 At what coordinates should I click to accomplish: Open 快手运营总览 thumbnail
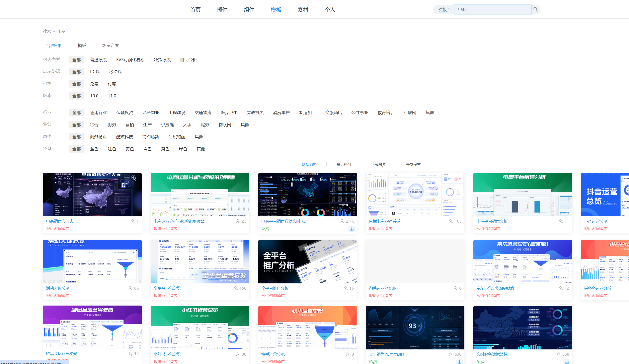coord(307,328)
